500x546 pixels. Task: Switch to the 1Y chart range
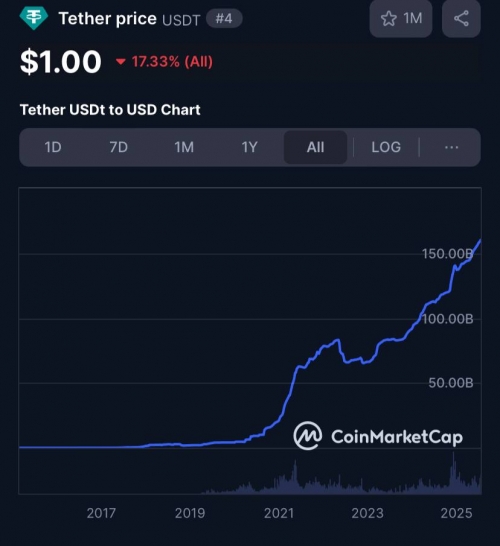[x=249, y=147]
